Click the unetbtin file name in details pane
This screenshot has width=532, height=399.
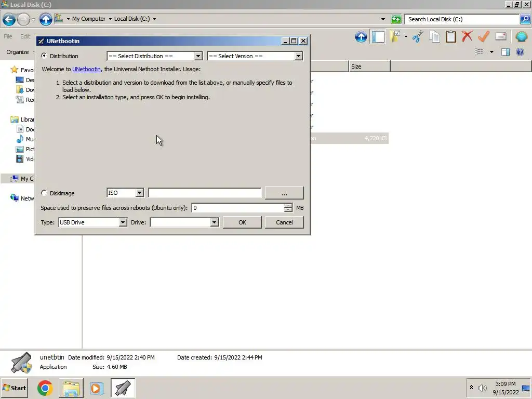[52, 357]
